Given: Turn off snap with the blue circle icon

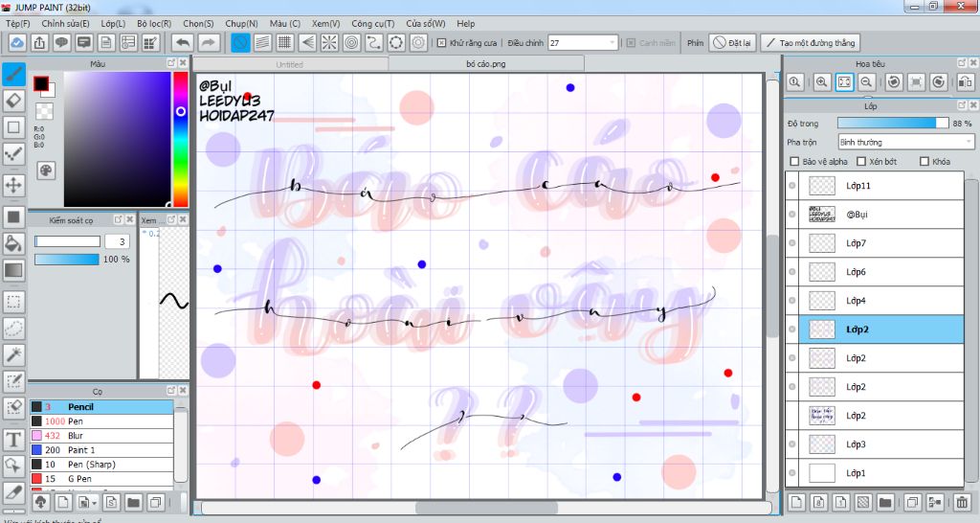Looking at the screenshot, I should coord(240,42).
